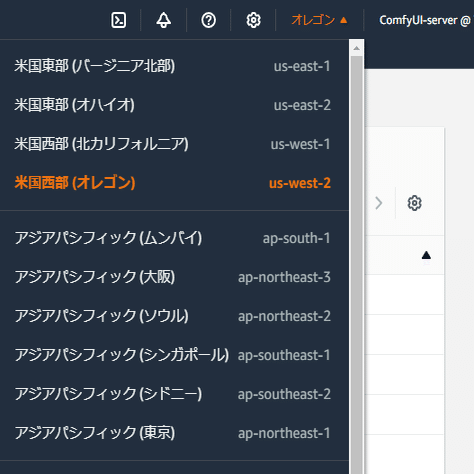The width and height of the screenshot is (474, 474).
Task: Switch to アジアパシフィック (ムンバイ) region
Action: [x=172, y=238]
